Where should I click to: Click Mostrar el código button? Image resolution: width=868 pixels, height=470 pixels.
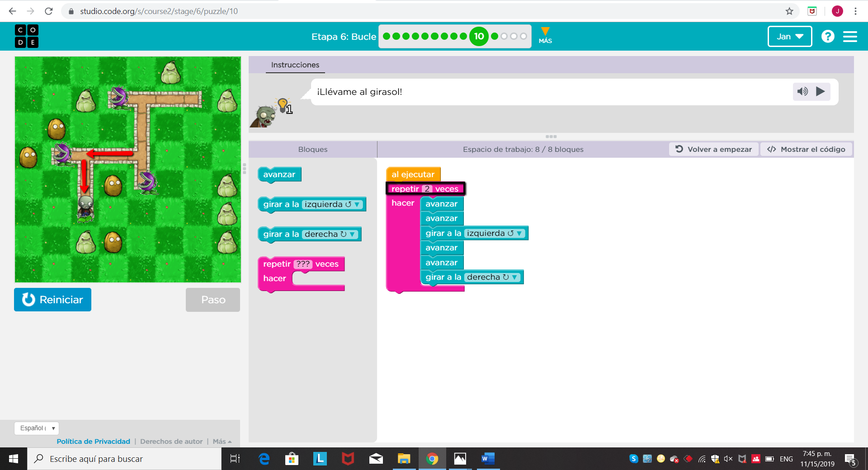pos(806,150)
